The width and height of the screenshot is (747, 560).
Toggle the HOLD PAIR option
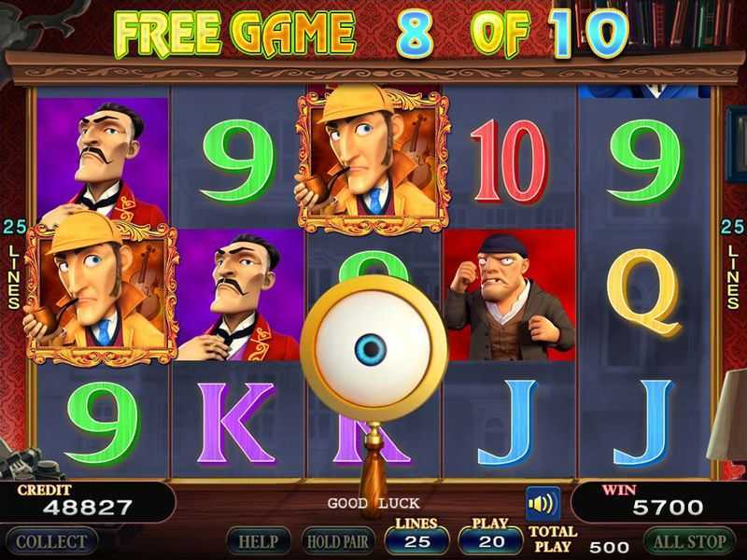pos(338,541)
